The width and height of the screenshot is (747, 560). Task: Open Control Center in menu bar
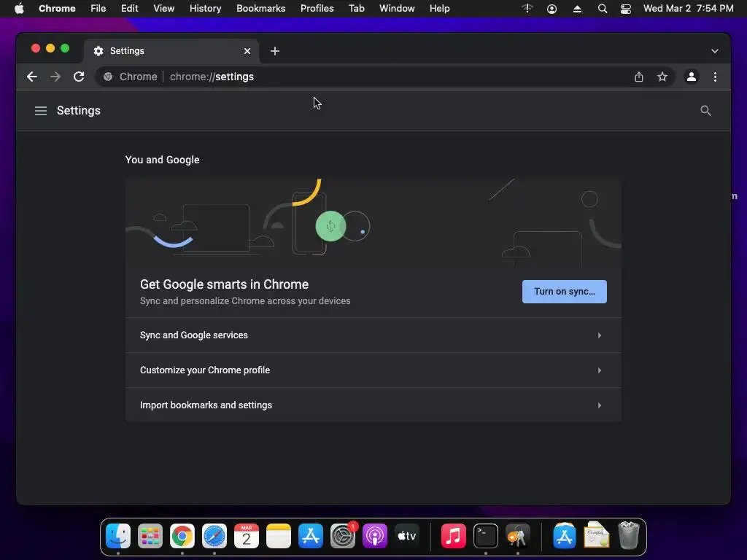click(625, 9)
